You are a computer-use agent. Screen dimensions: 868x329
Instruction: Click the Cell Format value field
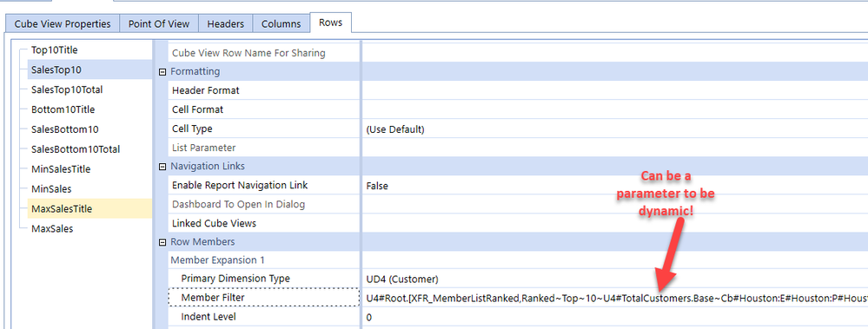pyautogui.click(x=614, y=109)
